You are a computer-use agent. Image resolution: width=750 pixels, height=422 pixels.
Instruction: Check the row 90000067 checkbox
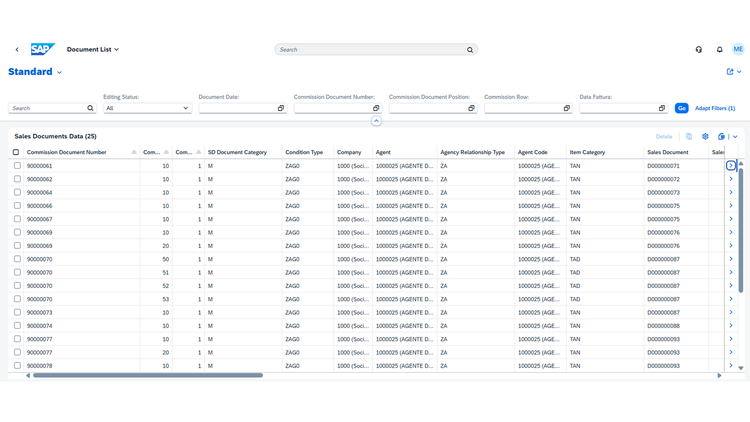pyautogui.click(x=17, y=219)
